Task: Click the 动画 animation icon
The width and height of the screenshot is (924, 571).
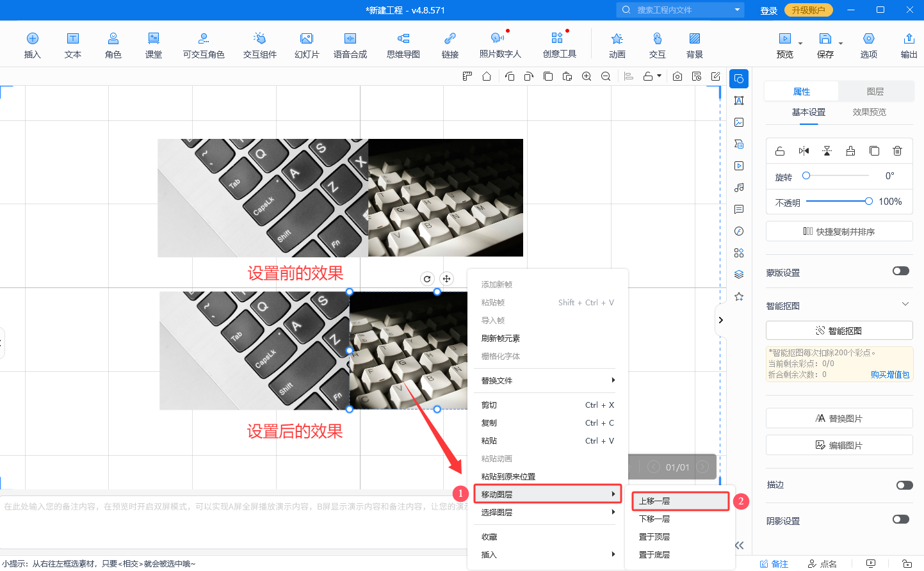Action: (617, 45)
